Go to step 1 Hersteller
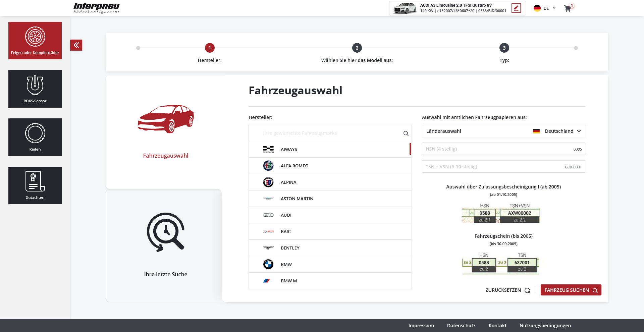The image size is (644, 332). pos(210,48)
